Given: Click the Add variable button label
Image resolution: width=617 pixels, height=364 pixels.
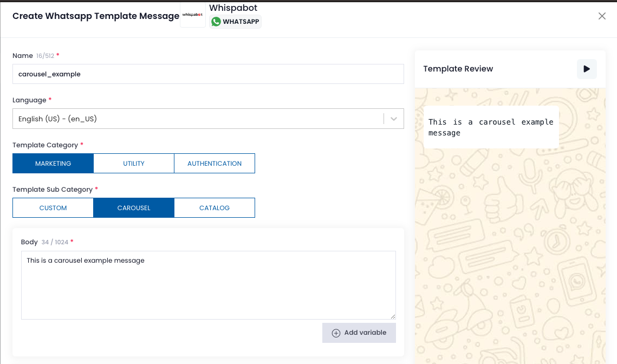Looking at the screenshot, I should click(365, 333).
